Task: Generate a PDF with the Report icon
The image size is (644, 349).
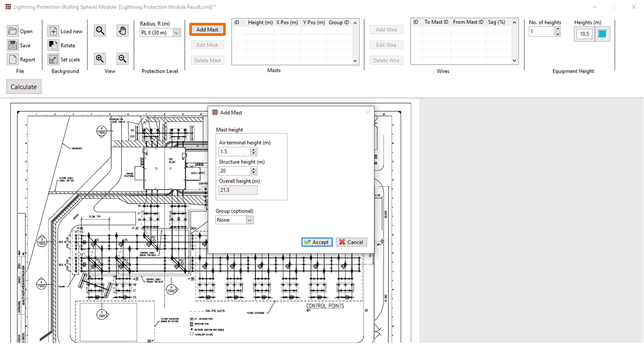Action: coord(13,60)
